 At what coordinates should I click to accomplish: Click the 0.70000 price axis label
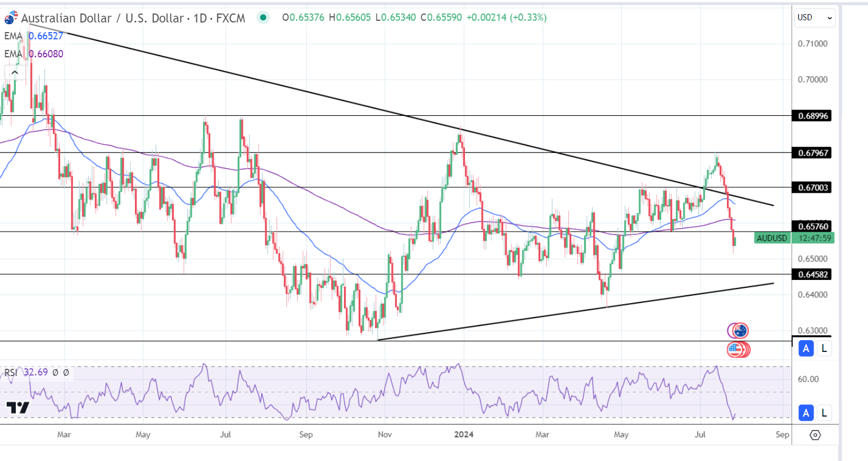813,79
